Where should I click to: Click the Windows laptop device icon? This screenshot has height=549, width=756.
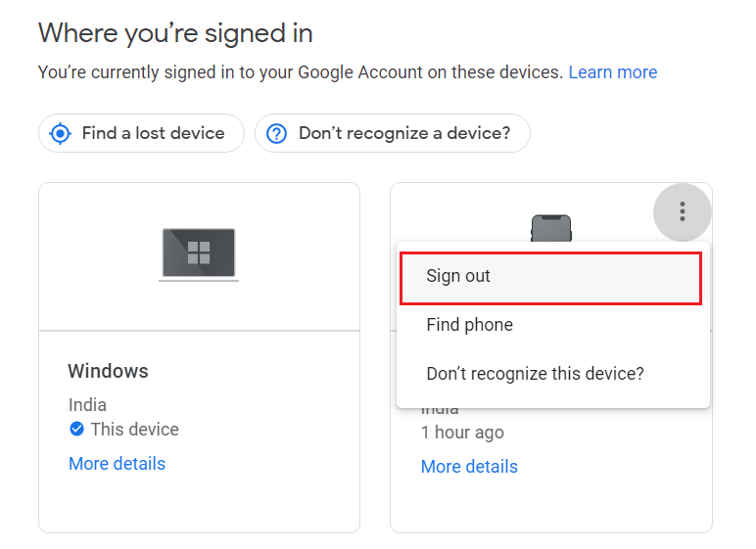point(199,254)
